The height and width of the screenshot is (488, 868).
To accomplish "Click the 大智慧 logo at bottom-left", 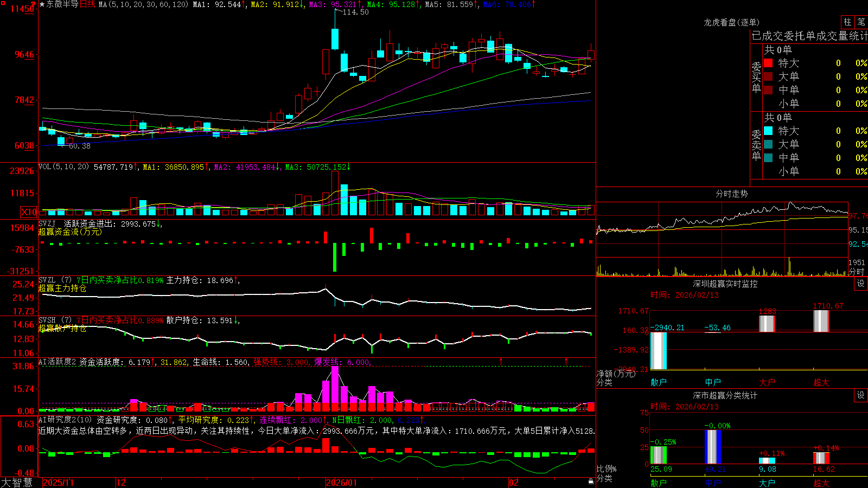I will (x=17, y=483).
